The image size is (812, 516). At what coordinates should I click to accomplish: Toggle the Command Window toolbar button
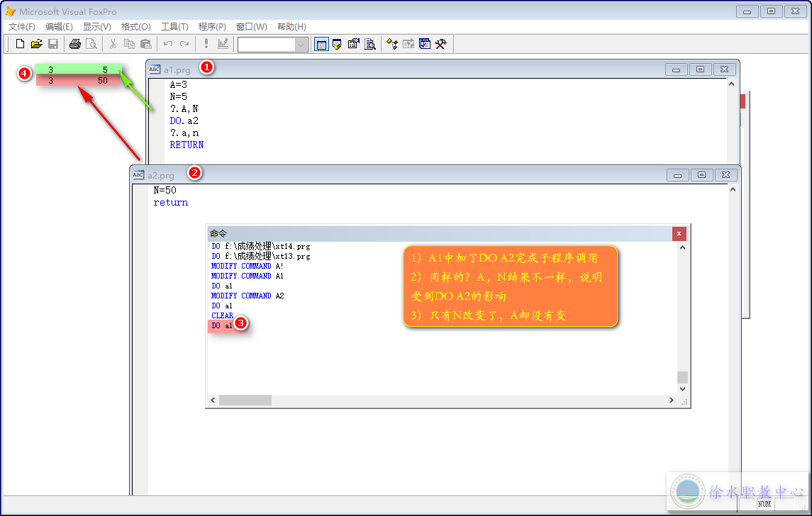coord(321,45)
